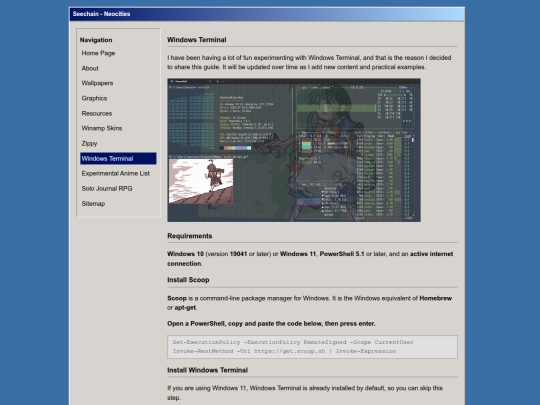
Task: Click the Install Windows Terminal heading
Action: point(207,370)
